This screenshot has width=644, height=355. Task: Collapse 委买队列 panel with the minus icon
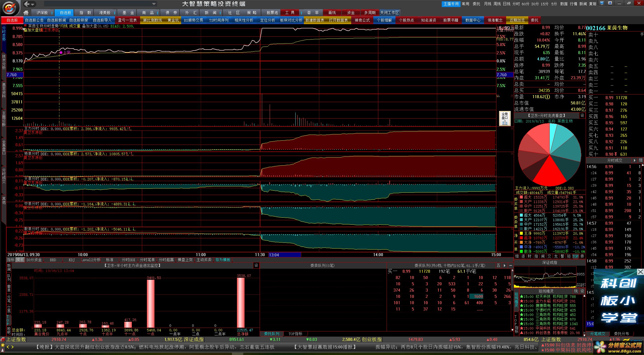click(x=510, y=265)
